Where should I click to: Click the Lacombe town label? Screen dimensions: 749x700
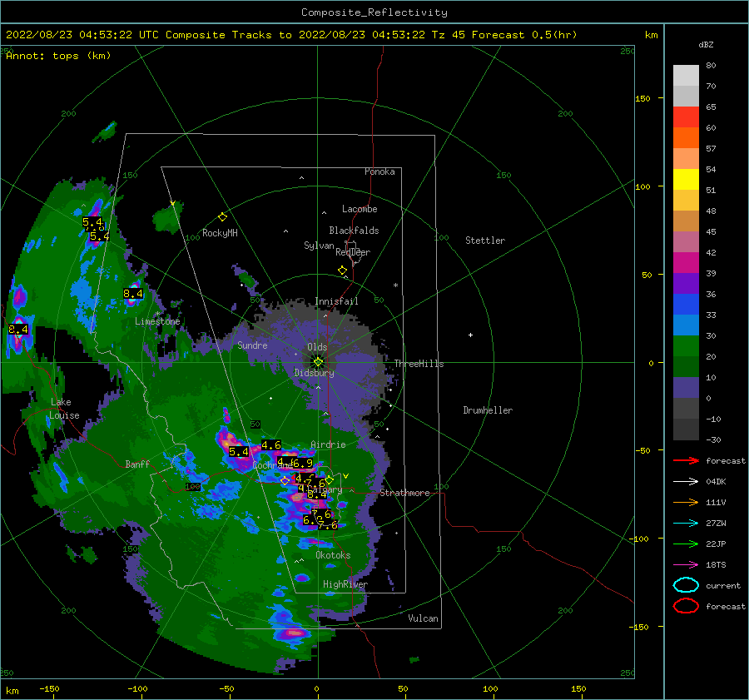point(360,209)
